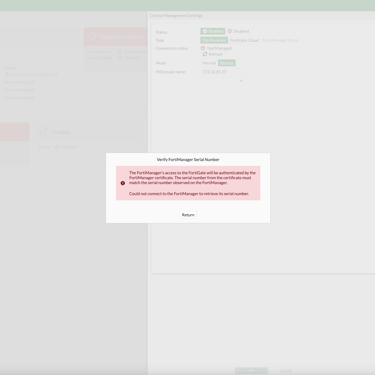Click the Return button in the dialog
375x375 pixels.
coord(188,215)
